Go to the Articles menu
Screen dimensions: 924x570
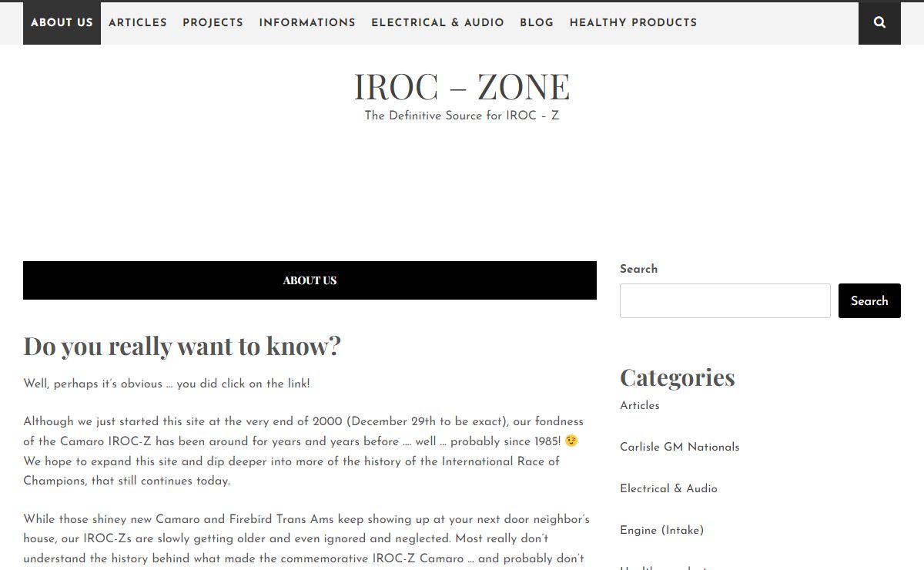click(x=138, y=23)
